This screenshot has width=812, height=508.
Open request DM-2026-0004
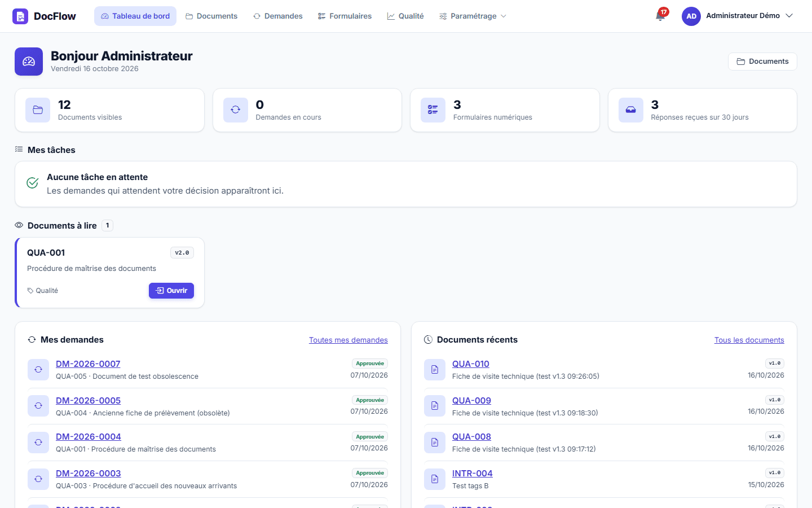[89, 437]
